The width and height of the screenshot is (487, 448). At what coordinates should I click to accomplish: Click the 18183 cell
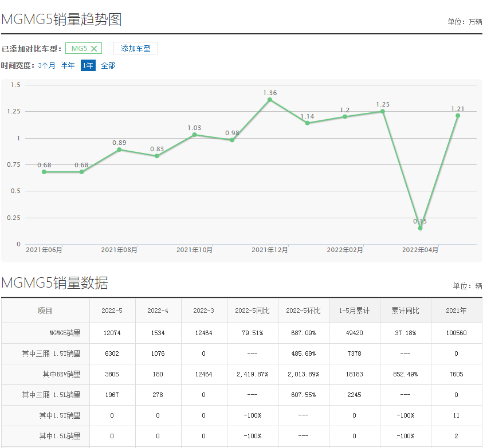355,375
